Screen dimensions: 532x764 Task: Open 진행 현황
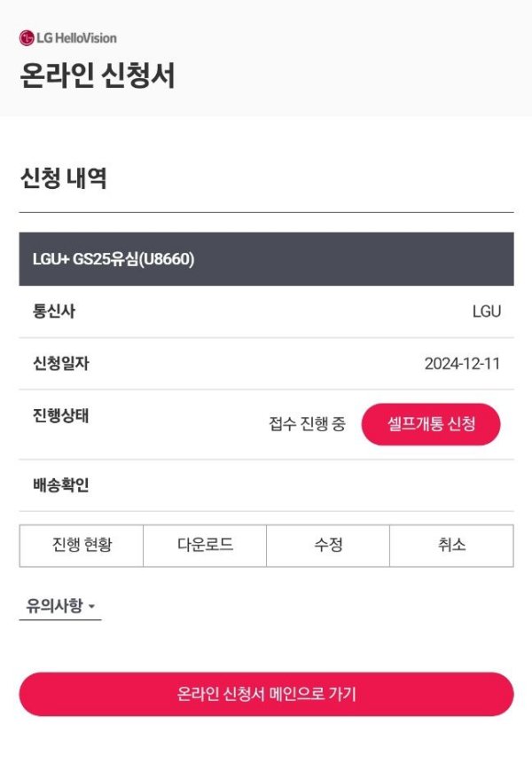pos(82,547)
